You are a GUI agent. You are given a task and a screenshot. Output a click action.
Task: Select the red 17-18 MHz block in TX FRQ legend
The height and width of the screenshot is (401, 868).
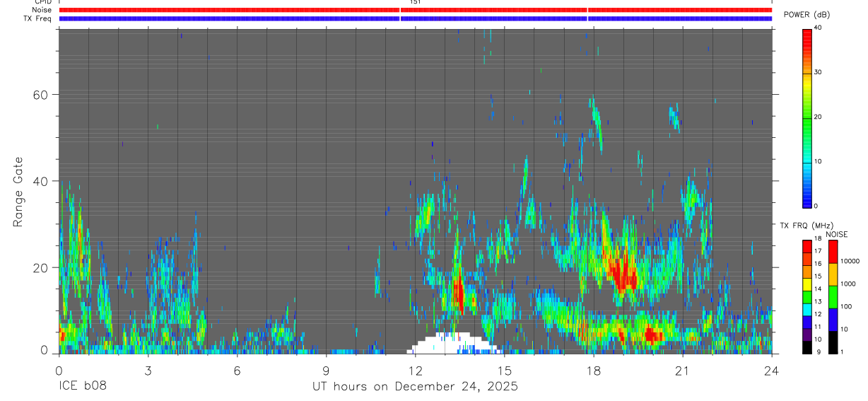[807, 247]
